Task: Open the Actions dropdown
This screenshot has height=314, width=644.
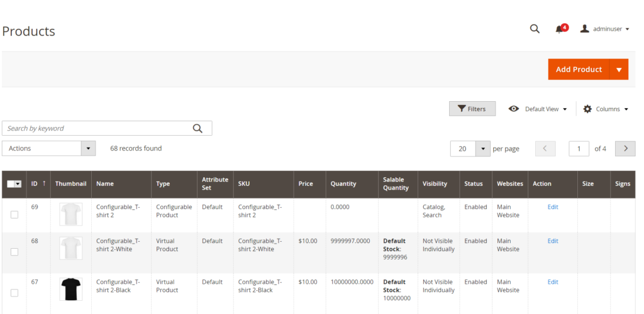Action: pyautogui.click(x=49, y=148)
